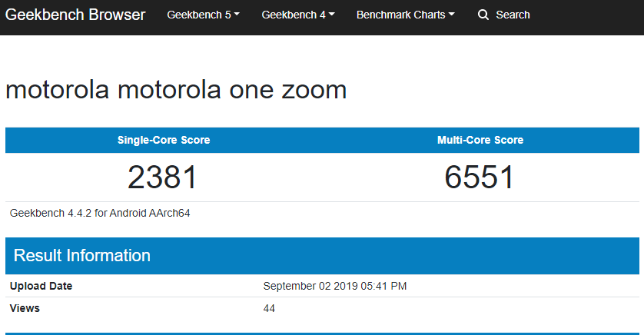Screen dimensions: 644x335
Task: Click the Views row label
Action: pos(25,308)
